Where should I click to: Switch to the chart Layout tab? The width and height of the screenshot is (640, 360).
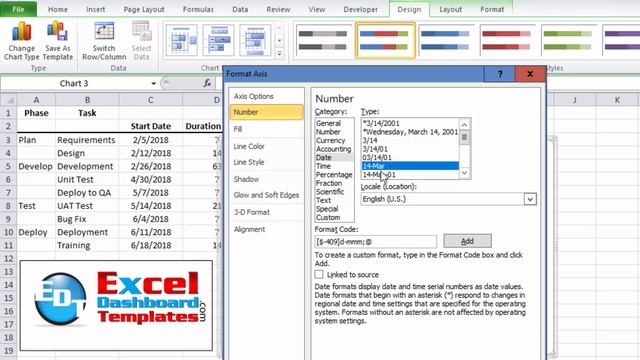click(451, 9)
